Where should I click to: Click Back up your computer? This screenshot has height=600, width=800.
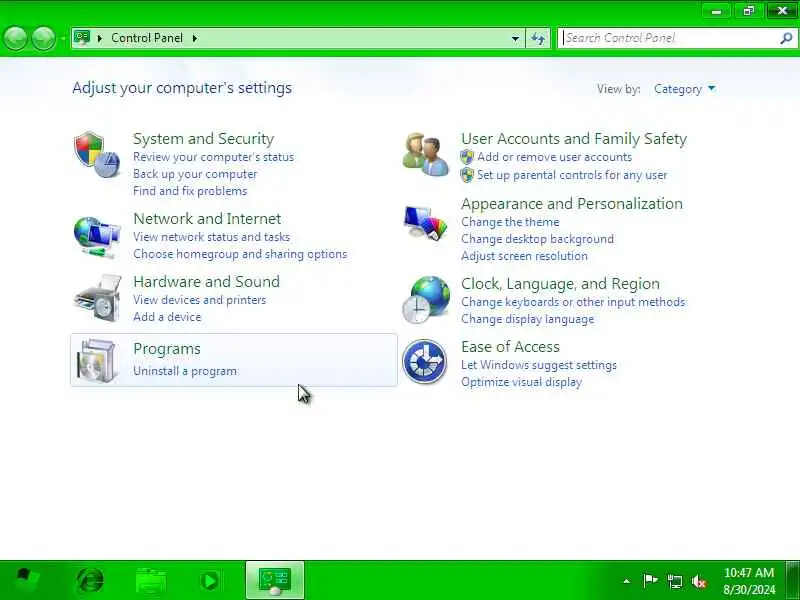[195, 174]
